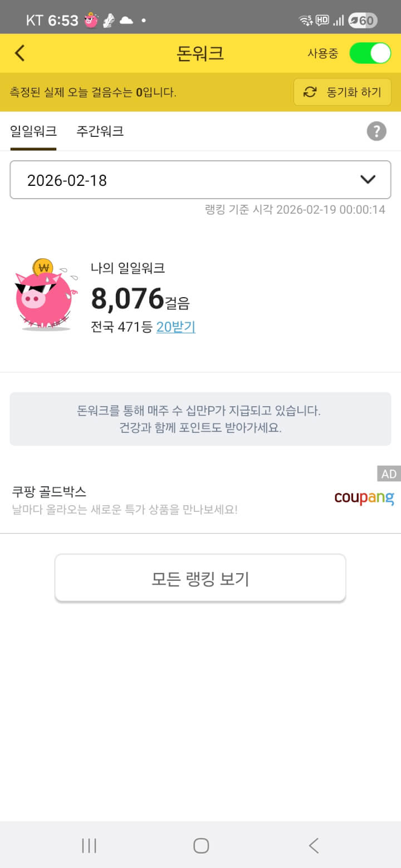Viewport: 401px width, 868px height.
Task: Open the 쿠팡 골드박스 ad title
Action: 49,492
